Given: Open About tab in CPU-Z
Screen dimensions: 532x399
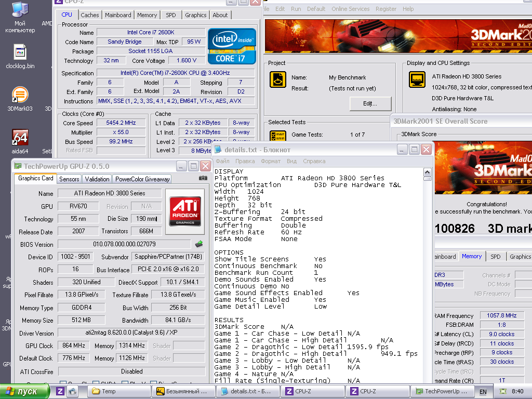Looking at the screenshot, I should [220, 15].
